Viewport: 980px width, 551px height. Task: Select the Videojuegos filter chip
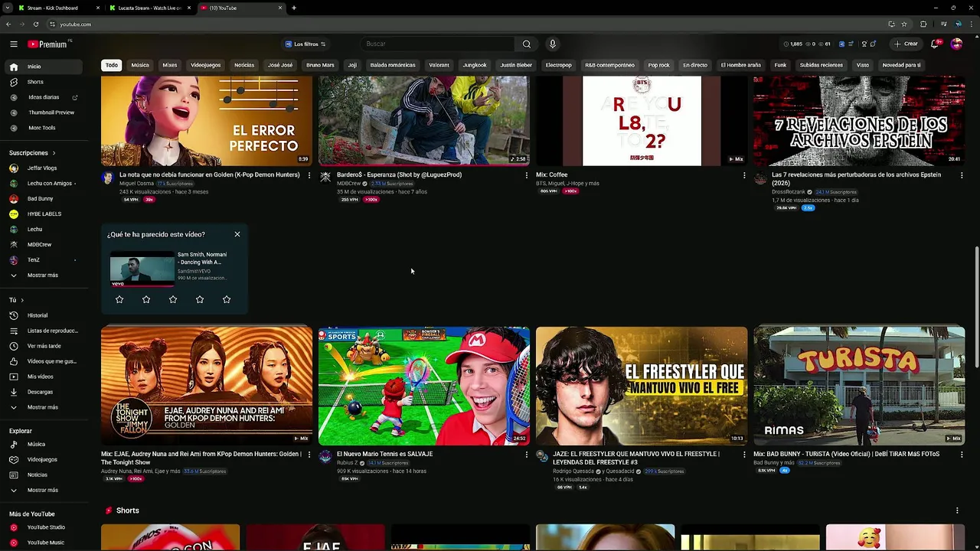point(206,65)
